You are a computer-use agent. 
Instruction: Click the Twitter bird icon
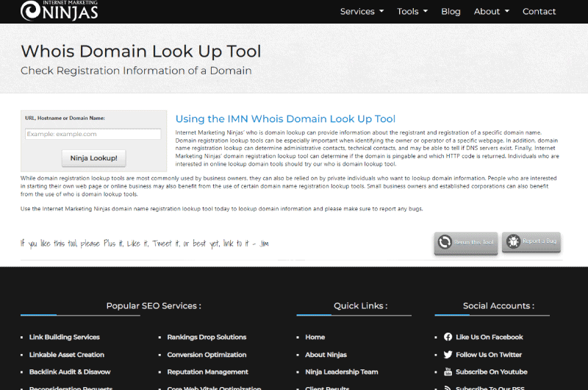coord(448,355)
